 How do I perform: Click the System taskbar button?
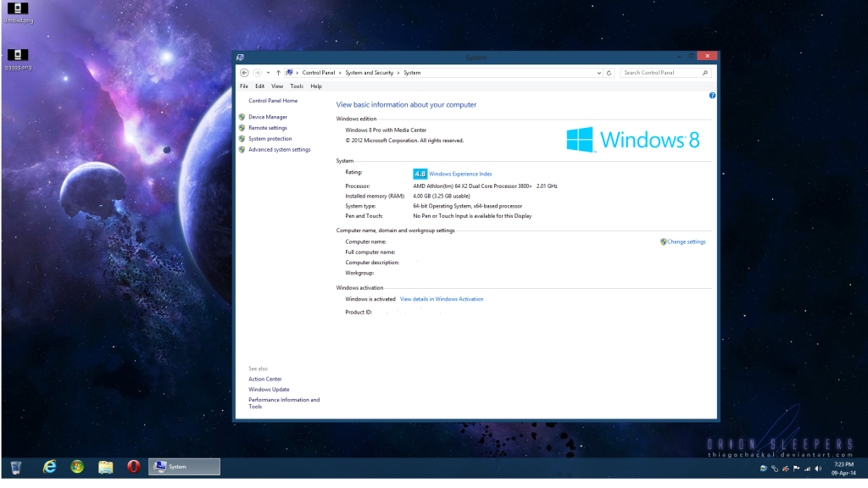coord(184,467)
